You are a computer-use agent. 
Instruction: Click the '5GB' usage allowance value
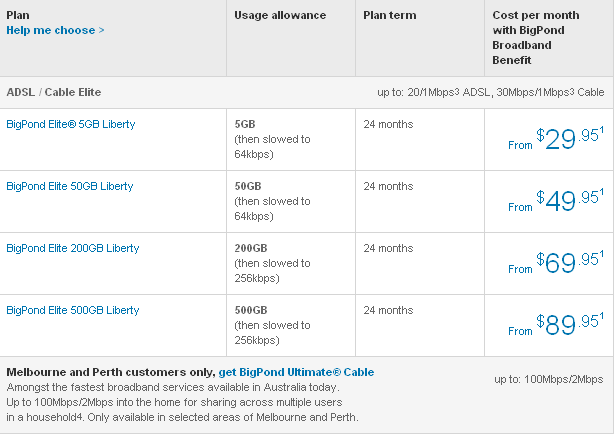[245, 124]
